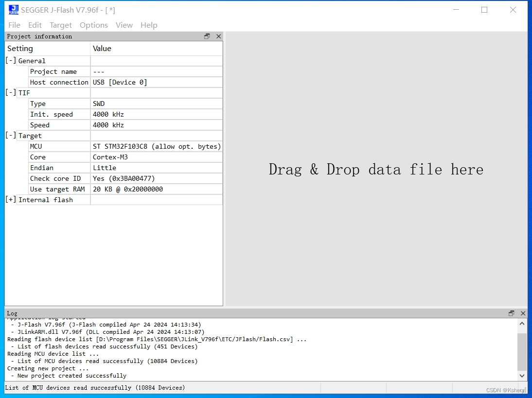Screen dimensions: 532x398
Task: Click the J-Flash app icon in title bar
Action: pyautogui.click(x=14, y=10)
